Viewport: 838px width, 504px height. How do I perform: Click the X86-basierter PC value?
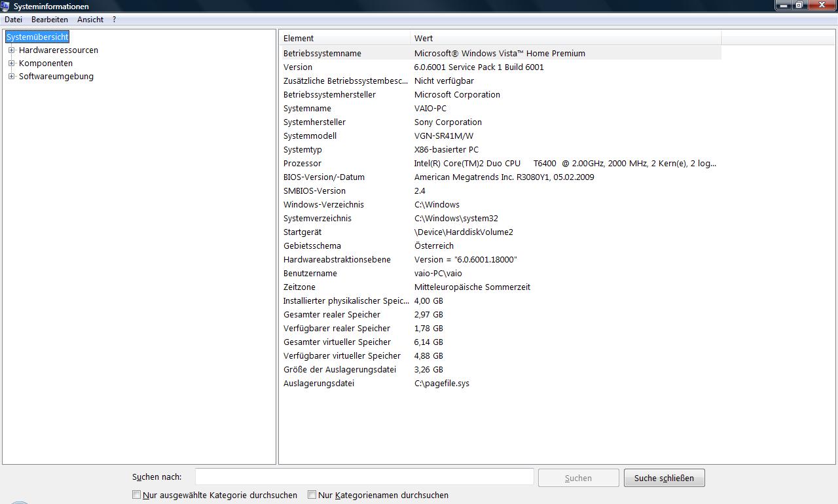point(446,150)
